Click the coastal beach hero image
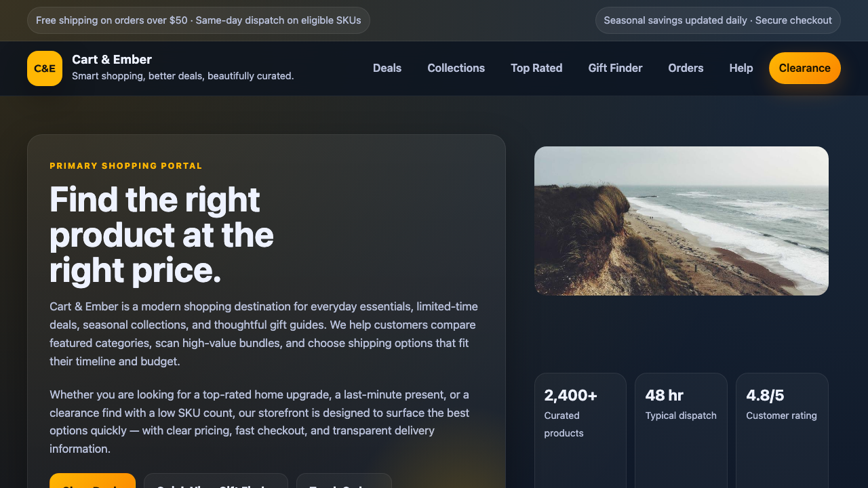 [x=682, y=220]
